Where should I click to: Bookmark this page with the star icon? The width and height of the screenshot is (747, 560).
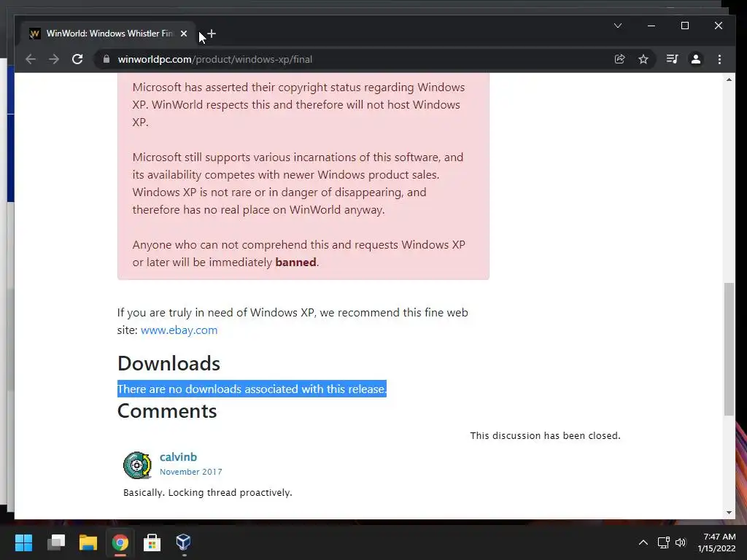coord(643,59)
